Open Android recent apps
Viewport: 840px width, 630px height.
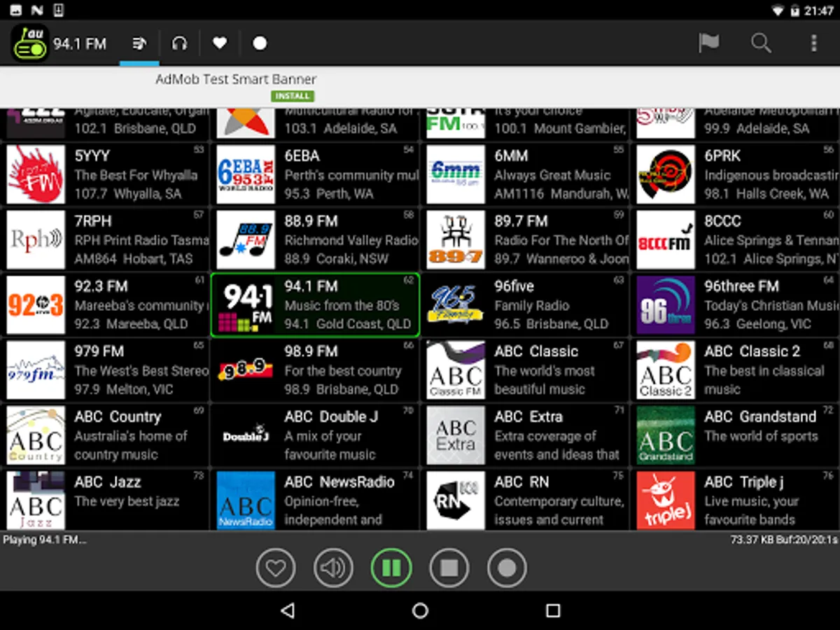(x=553, y=610)
